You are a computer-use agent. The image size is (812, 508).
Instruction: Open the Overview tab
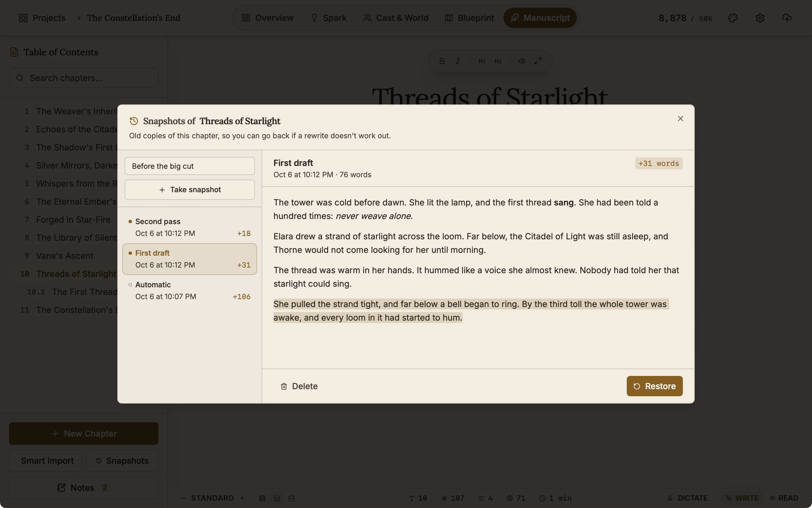tap(268, 18)
